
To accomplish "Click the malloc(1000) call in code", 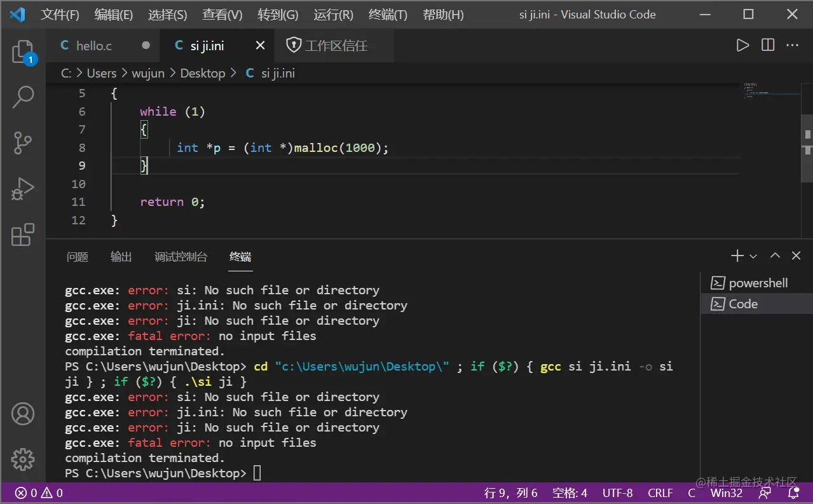I will 338,147.
